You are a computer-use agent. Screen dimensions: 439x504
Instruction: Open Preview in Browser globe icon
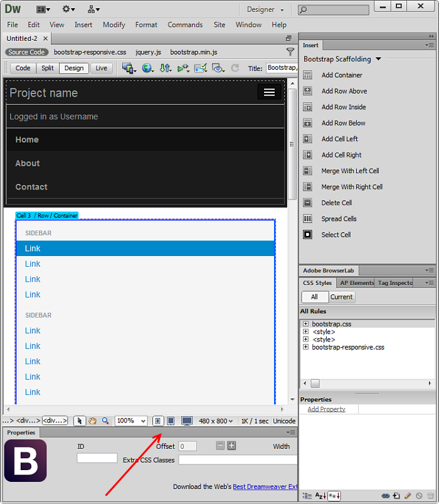point(148,68)
